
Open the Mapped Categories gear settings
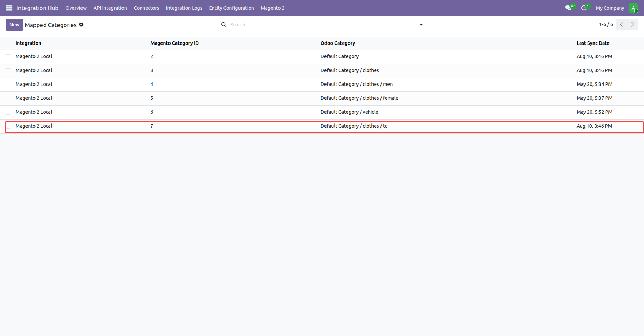pyautogui.click(x=81, y=25)
